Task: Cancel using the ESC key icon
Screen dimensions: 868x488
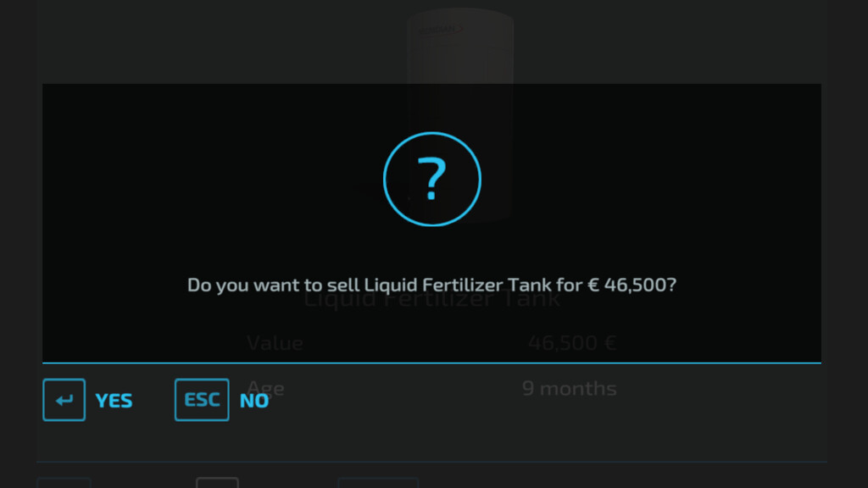Action: 202,400
